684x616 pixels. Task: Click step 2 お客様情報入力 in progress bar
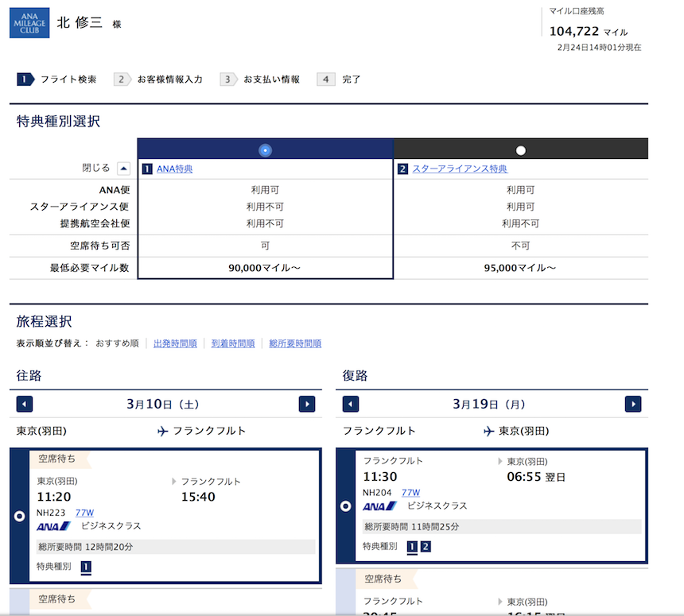point(158,79)
